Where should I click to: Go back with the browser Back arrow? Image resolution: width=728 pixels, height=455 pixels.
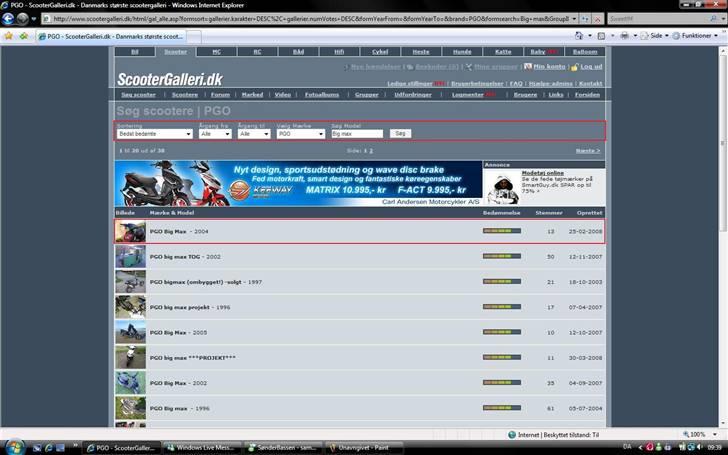coord(8,19)
